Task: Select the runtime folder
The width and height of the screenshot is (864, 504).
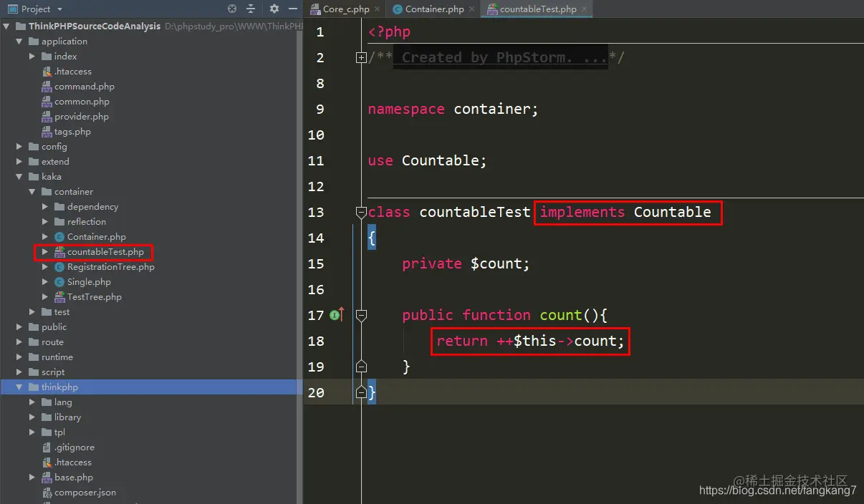Action: click(x=57, y=357)
